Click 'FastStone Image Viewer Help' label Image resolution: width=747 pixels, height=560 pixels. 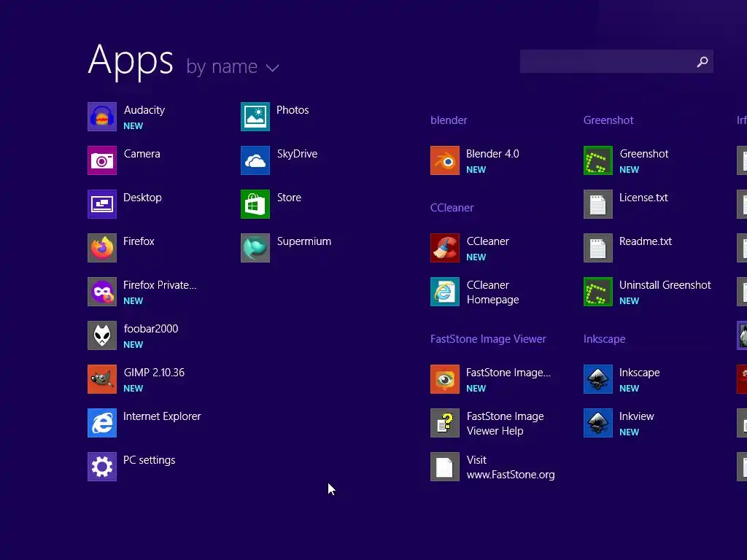505,424
